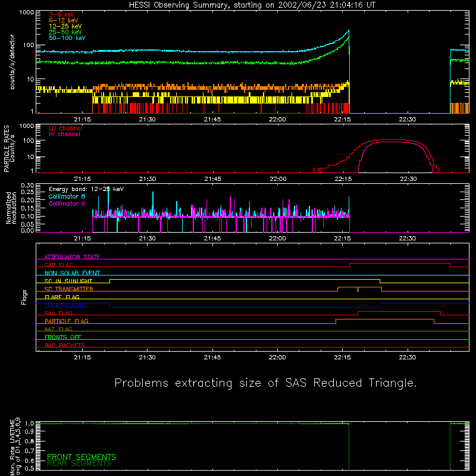The width and height of the screenshot is (476, 476).
Task: Click the HI channel legend label
Action: point(64,134)
